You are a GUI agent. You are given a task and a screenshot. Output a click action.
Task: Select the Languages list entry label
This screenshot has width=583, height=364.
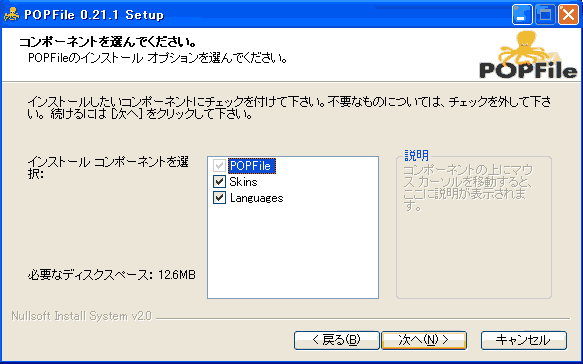(x=257, y=198)
